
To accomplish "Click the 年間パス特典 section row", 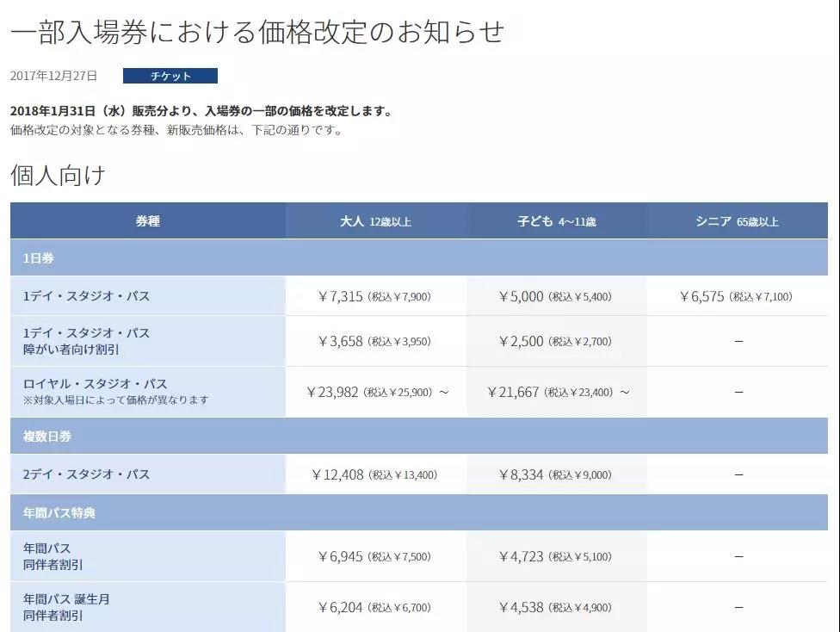I will pos(419,512).
